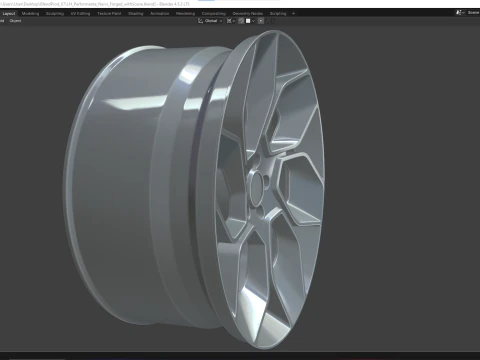The width and height of the screenshot is (480, 360).
Task: Toggle the snapping magnet icon
Action: click(241, 21)
